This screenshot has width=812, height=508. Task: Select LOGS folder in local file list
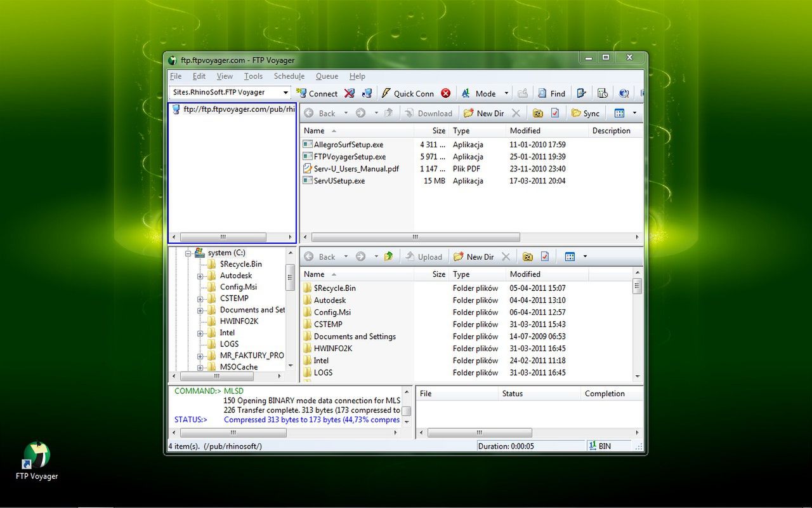323,373
